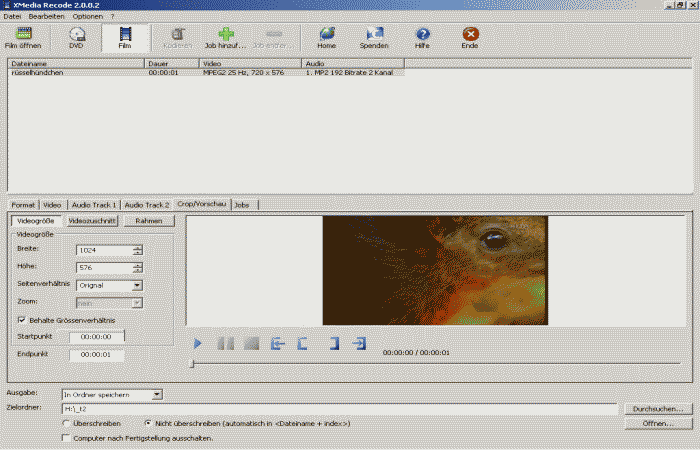
Task: Click the preview seek slider track
Action: (435, 363)
